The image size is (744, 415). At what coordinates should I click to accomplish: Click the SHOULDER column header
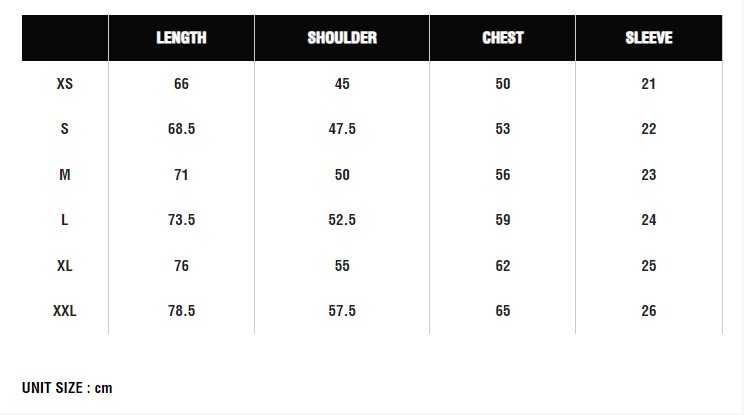[x=342, y=38]
